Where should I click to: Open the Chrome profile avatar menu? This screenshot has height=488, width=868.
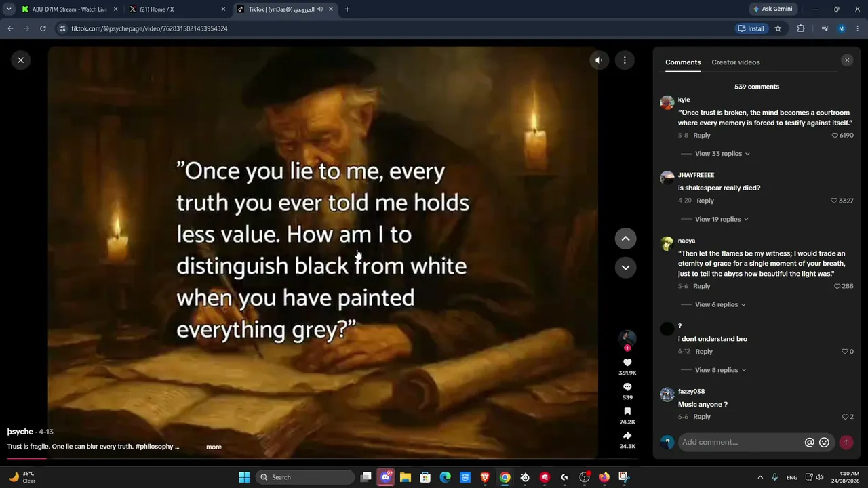(842, 28)
